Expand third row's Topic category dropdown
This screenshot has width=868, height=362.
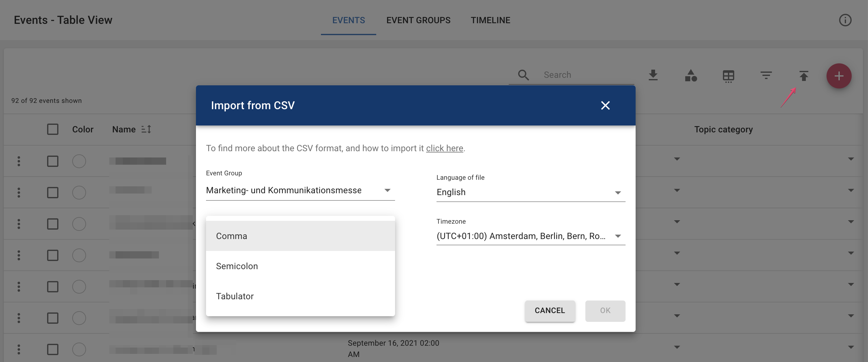coord(851,221)
